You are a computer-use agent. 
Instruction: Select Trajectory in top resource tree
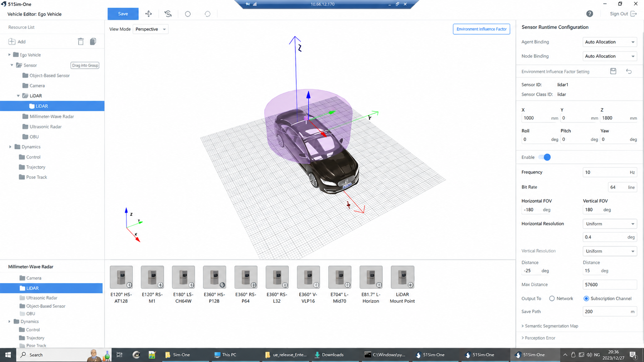pyautogui.click(x=35, y=167)
